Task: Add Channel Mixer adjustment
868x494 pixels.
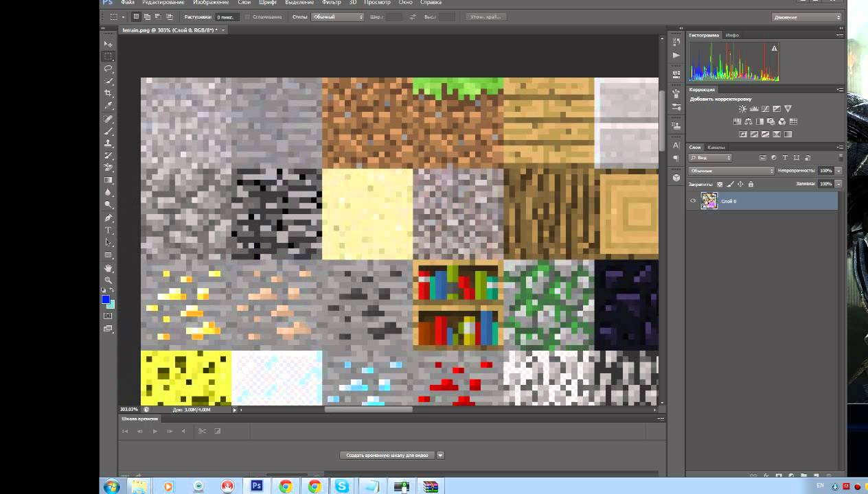Action: (782, 121)
